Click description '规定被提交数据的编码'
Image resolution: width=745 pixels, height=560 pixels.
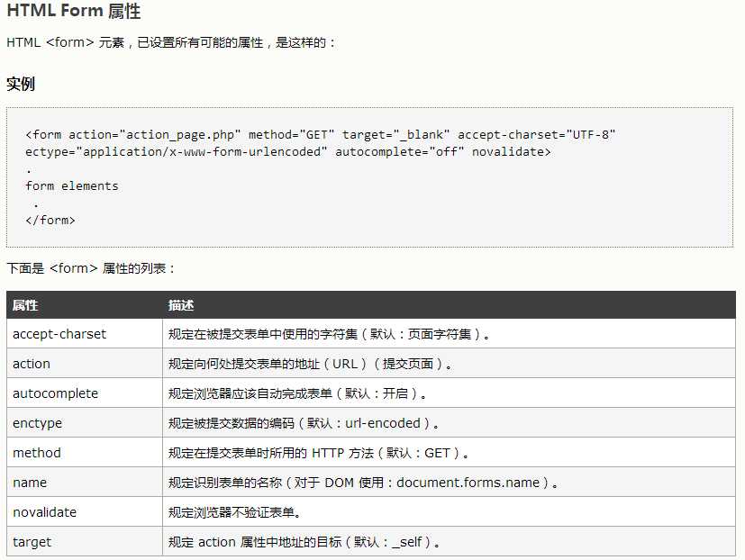(449, 423)
